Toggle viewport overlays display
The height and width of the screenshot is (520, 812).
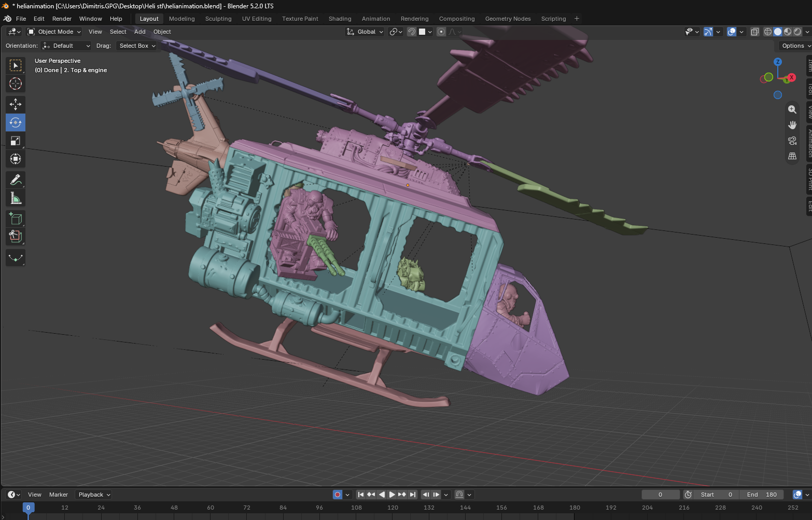coord(732,32)
